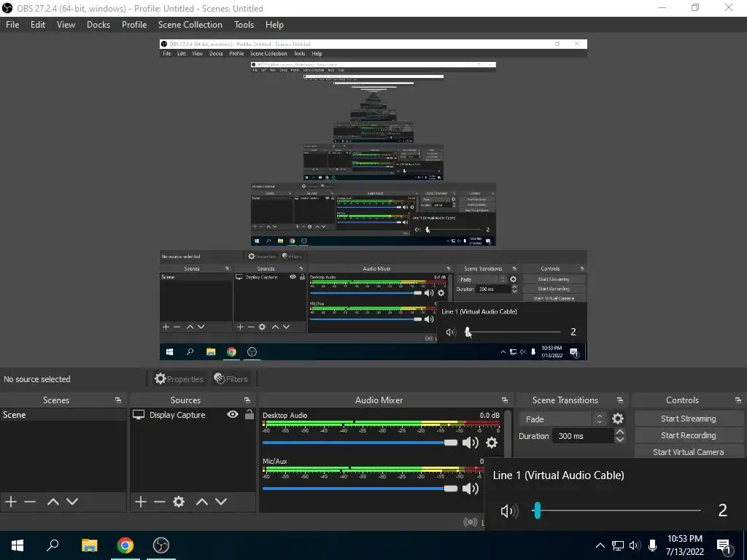
Task: Open the Fade transition dropdown
Action: coord(563,419)
